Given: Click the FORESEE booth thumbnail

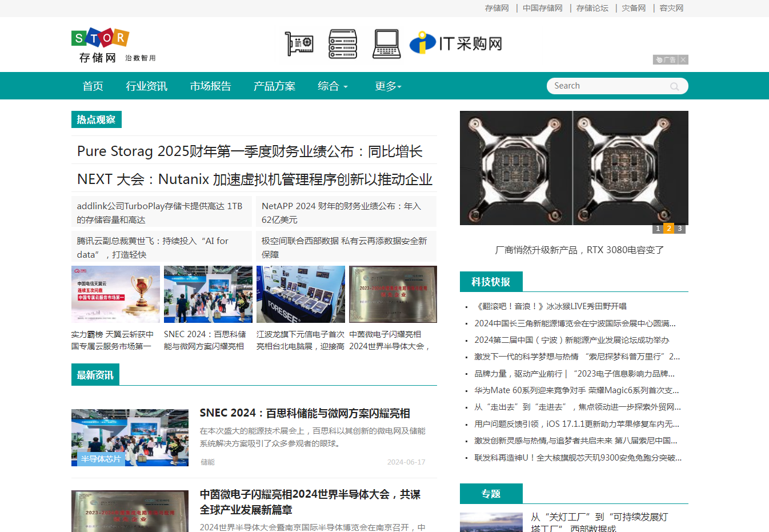Looking at the screenshot, I should 301,294.
